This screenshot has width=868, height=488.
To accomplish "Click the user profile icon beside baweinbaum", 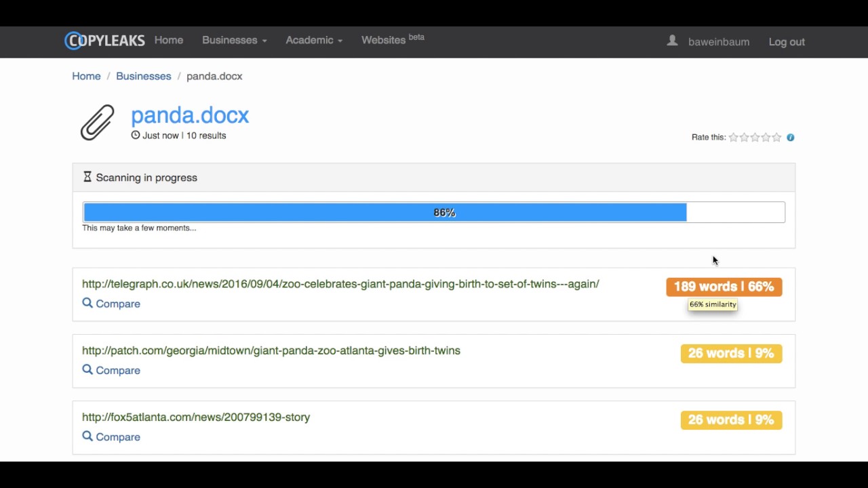I will (x=672, y=41).
